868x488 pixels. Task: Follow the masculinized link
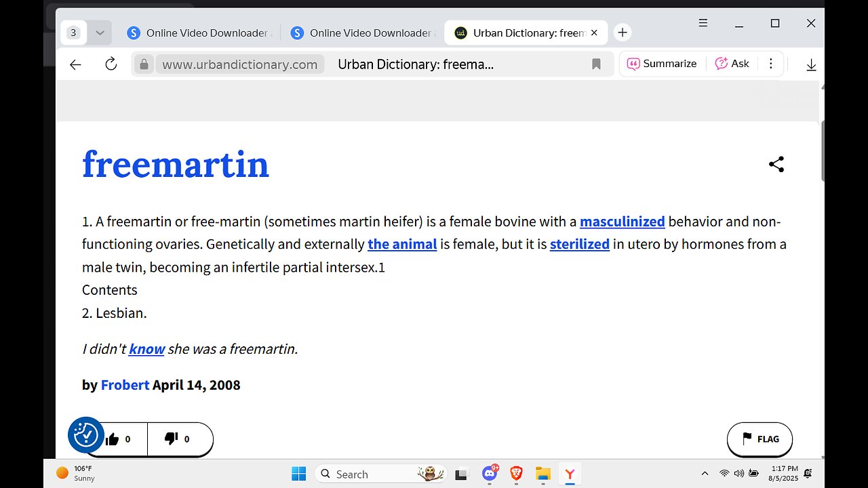point(623,222)
